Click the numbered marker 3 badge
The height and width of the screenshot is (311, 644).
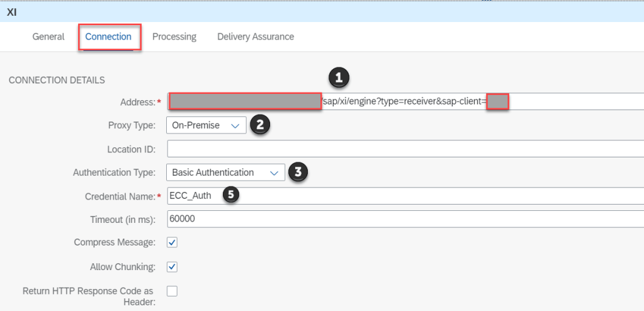pos(298,172)
